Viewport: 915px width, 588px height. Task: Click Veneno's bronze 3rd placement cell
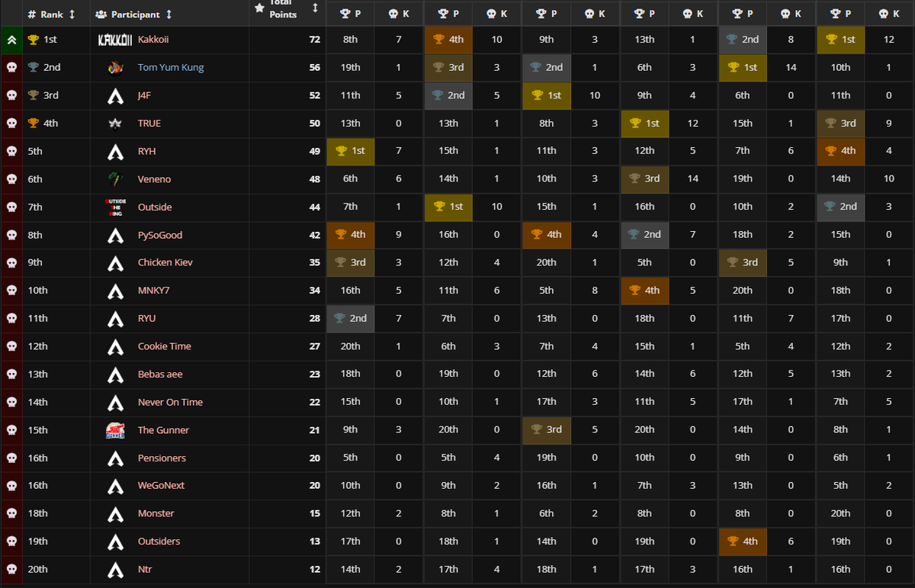tap(644, 179)
